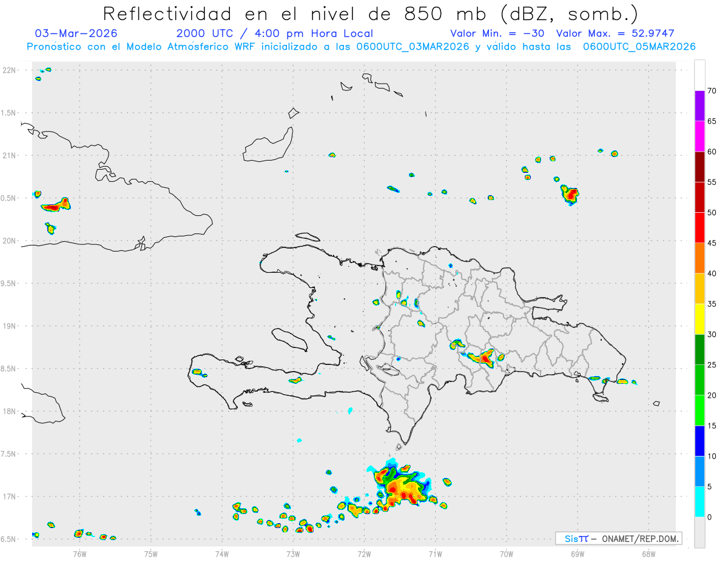Click the '18N' latitude axis label
Screen dimensions: 728x562
[9, 411]
